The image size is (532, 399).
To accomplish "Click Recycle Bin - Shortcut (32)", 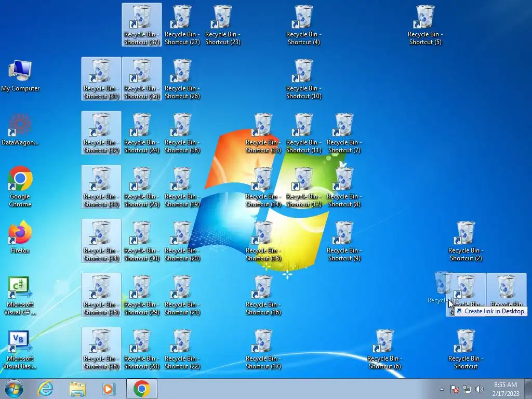I will pos(101,132).
